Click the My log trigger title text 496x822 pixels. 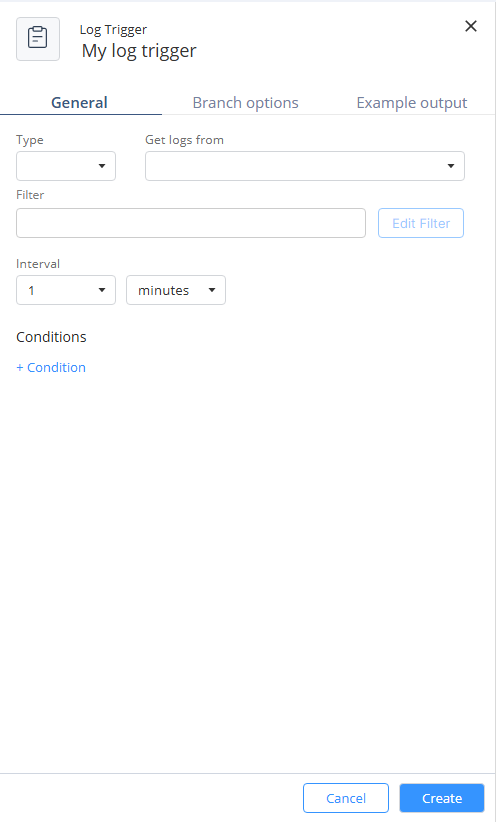(x=139, y=51)
